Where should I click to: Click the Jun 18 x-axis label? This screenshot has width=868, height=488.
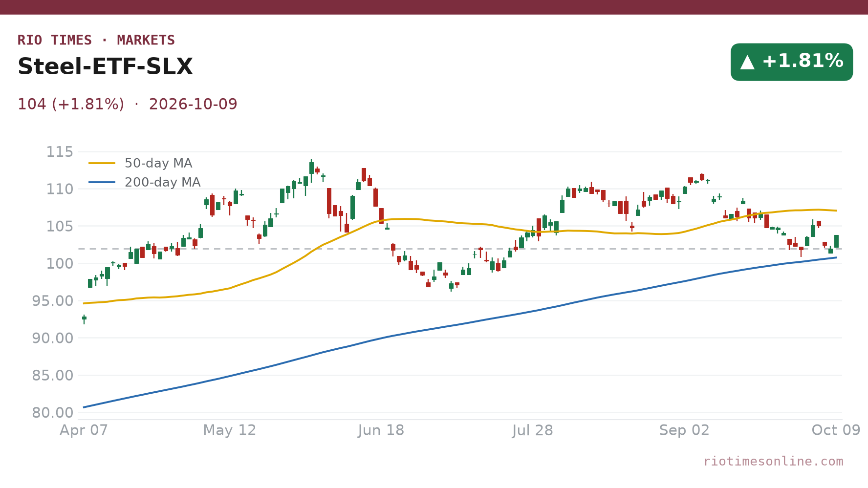[x=381, y=430]
